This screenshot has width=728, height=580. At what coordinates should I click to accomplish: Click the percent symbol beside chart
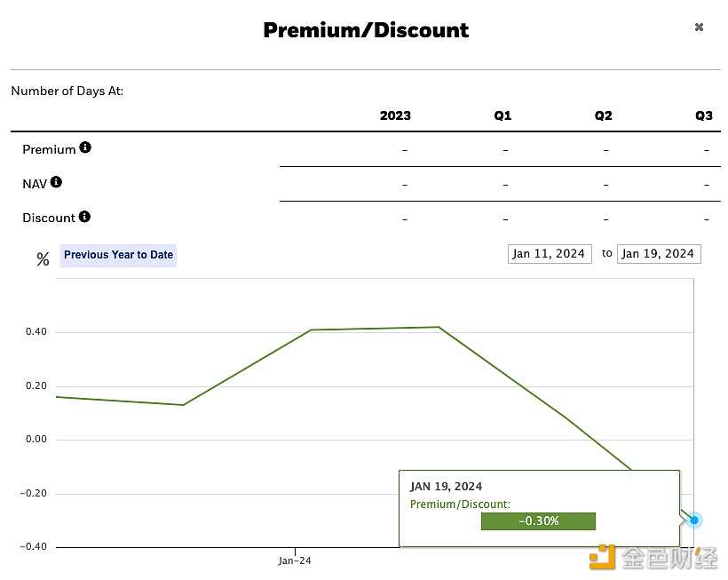(43, 258)
